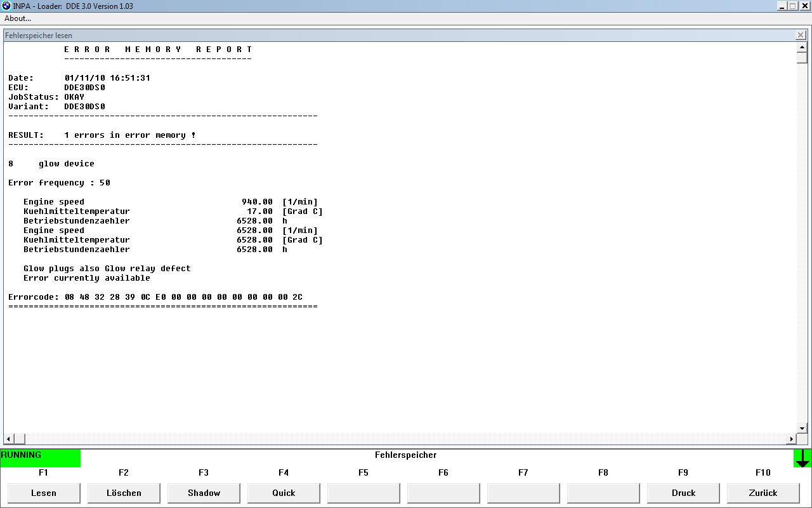The image size is (812, 508).
Task: Select the Shadow memory button
Action: pos(204,493)
